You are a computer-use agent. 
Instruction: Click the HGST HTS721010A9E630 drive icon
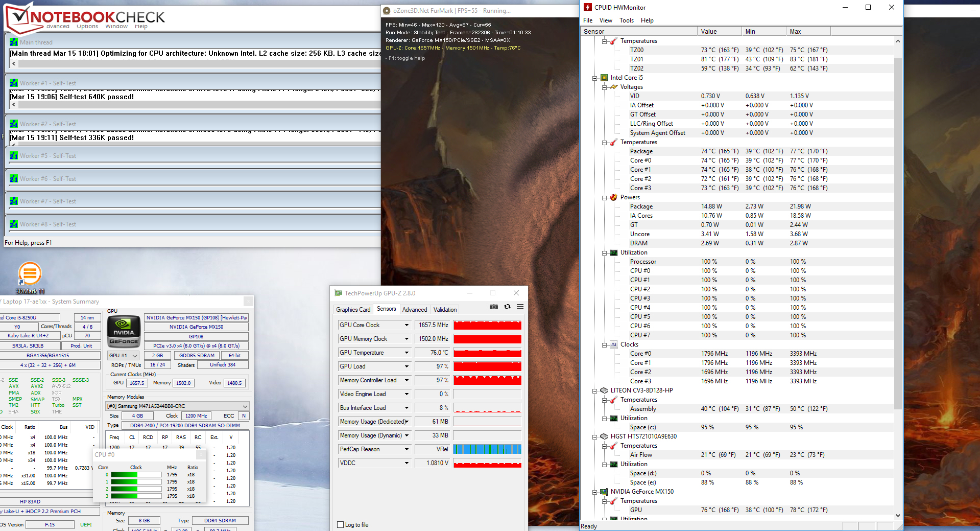point(604,436)
